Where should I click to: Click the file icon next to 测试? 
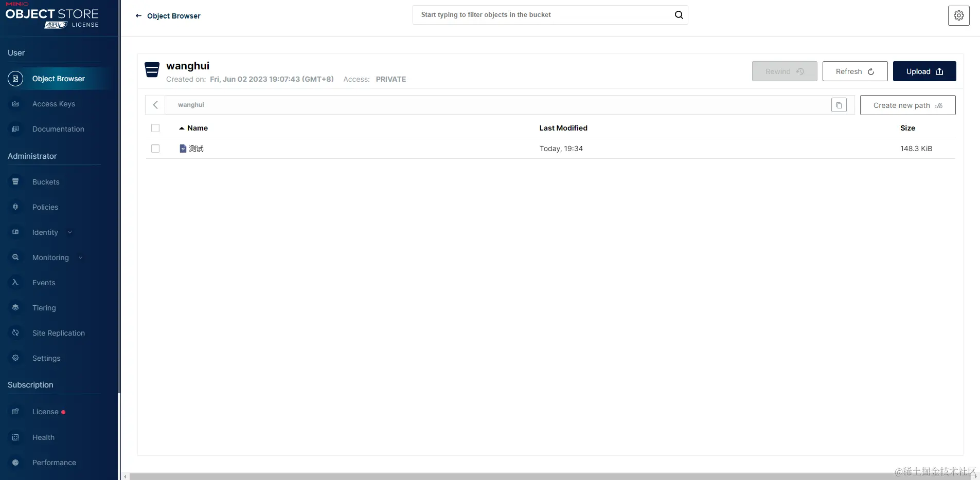point(183,149)
